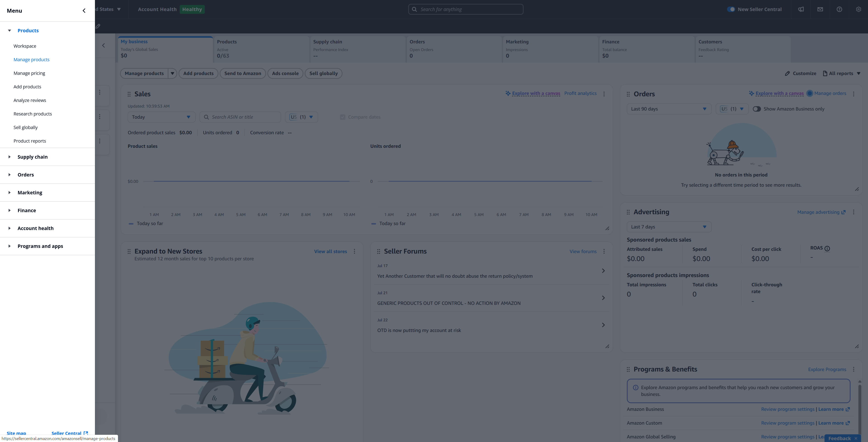Collapse the Menu panel with the back chevron
This screenshot has width=868, height=442.
[84, 10]
